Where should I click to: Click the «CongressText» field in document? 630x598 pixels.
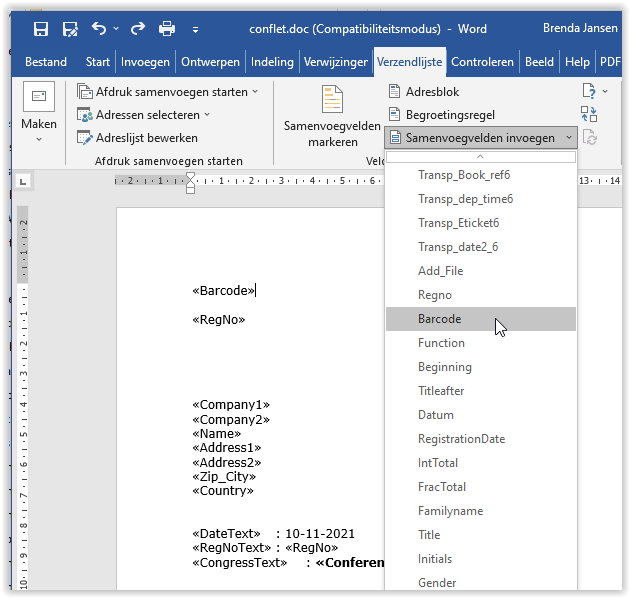click(239, 563)
